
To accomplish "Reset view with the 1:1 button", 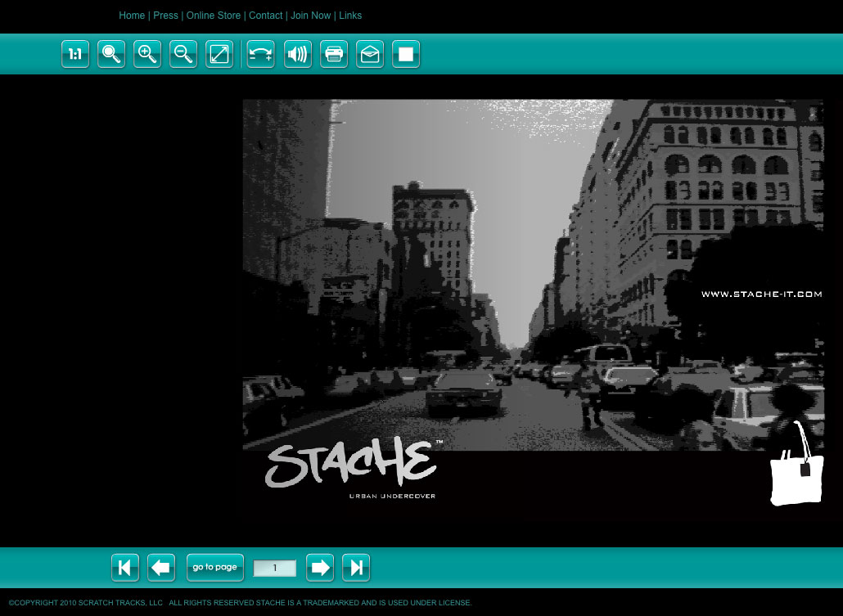I will pos(75,54).
